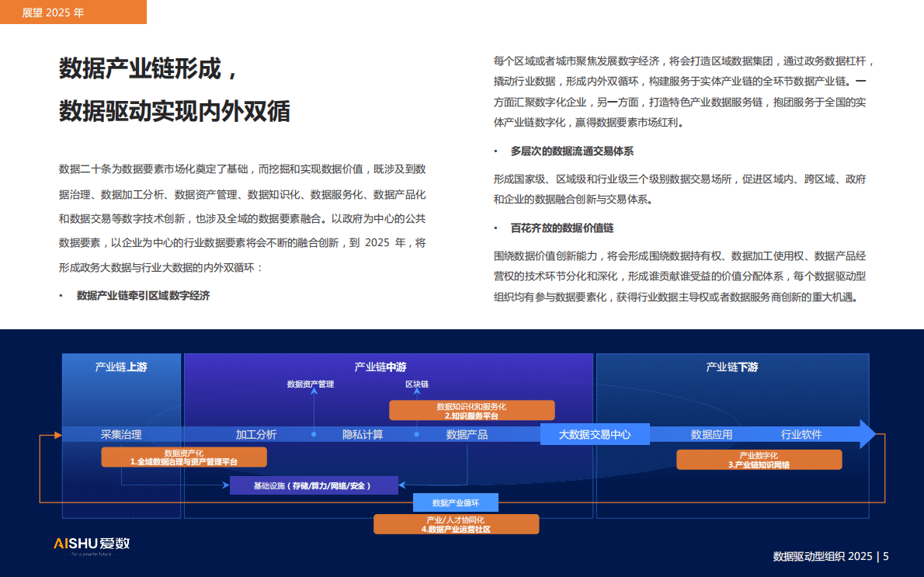Click the 1.全域数据治理与资产管理平台 box
The width and height of the screenshot is (924, 577).
point(186,457)
